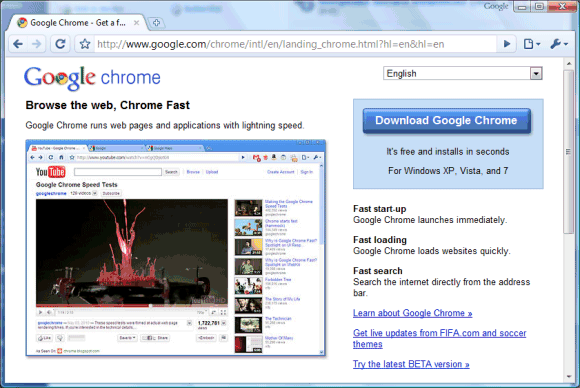Close the Google Chrome tab
This screenshot has width=580, height=388.
coord(136,23)
